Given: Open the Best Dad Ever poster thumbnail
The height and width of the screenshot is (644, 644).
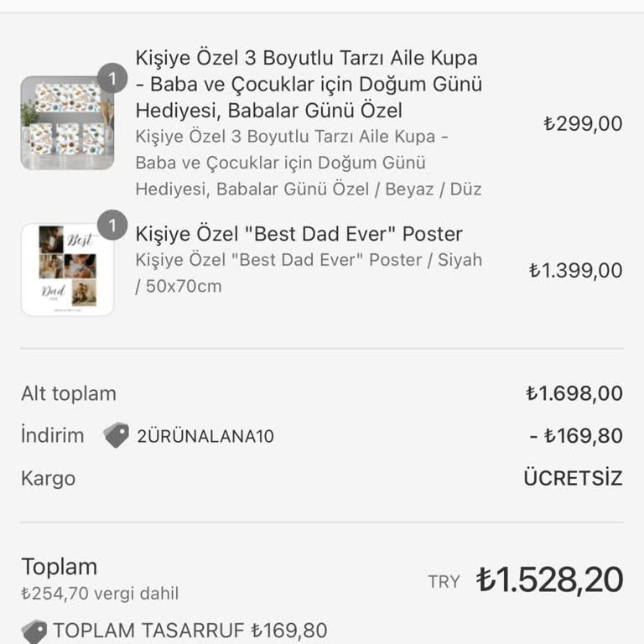Looking at the screenshot, I should pos(67,270).
